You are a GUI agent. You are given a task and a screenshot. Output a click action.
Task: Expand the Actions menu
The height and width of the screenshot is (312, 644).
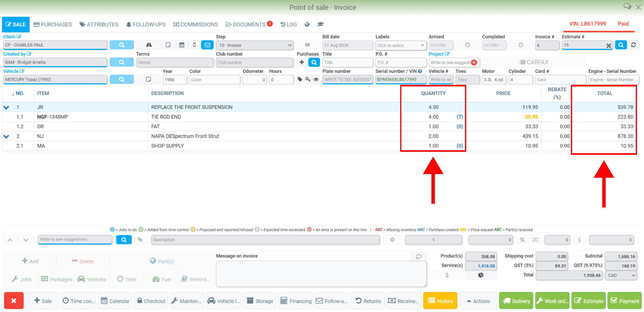click(478, 301)
